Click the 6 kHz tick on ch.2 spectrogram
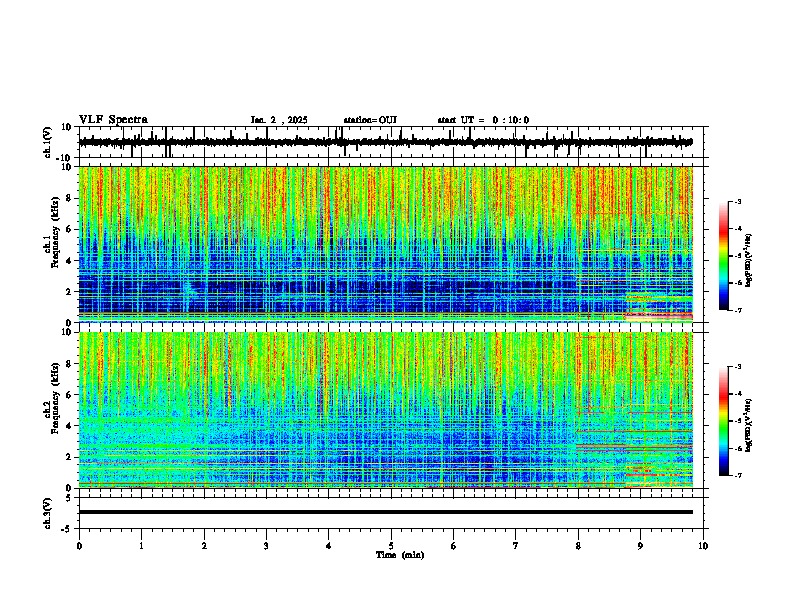The width and height of the screenshot is (792, 612). (70, 395)
